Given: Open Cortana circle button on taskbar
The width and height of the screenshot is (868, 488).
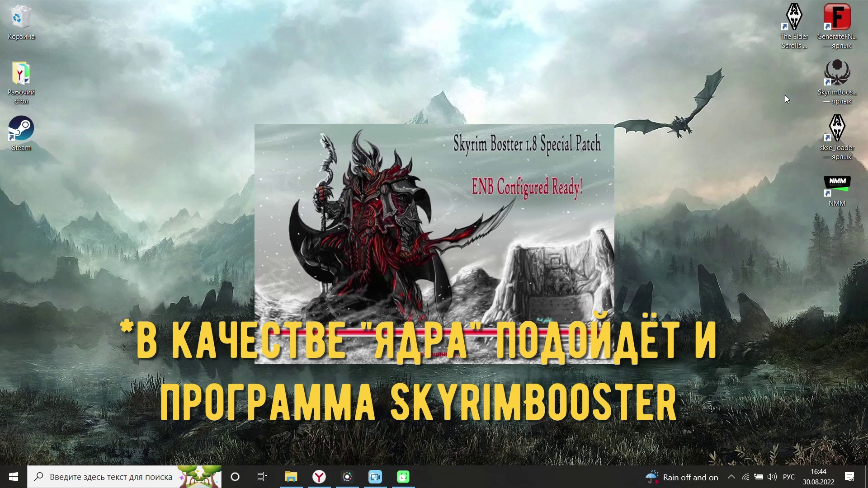Looking at the screenshot, I should [235, 477].
